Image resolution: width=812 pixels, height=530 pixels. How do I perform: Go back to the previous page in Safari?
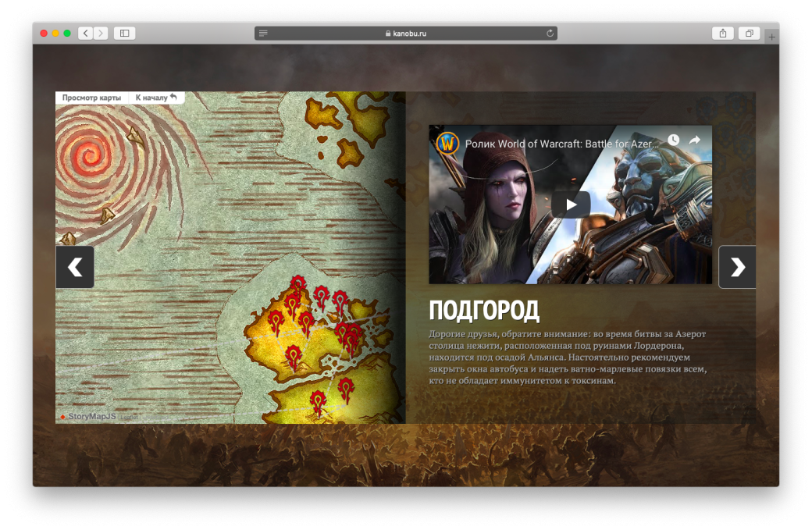point(85,33)
